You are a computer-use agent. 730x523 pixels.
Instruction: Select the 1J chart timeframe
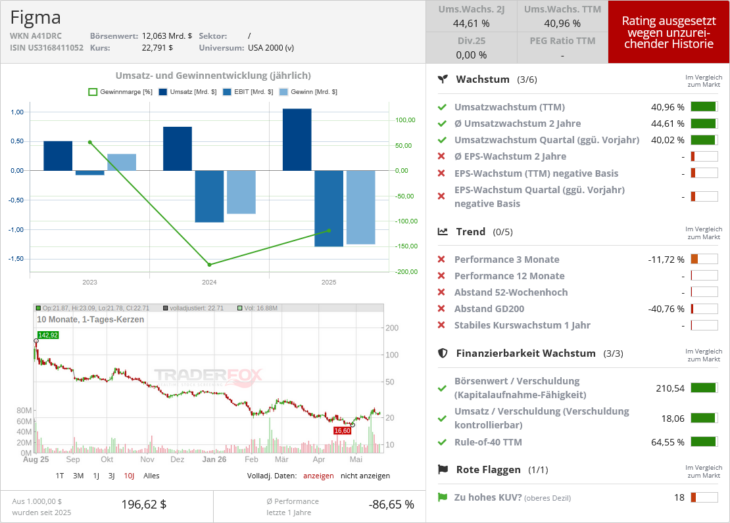[x=96, y=475]
